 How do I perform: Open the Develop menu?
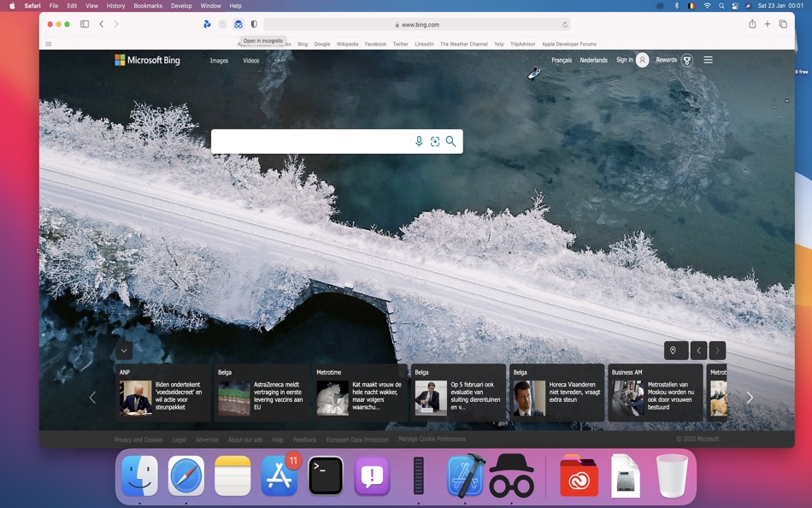(x=181, y=6)
